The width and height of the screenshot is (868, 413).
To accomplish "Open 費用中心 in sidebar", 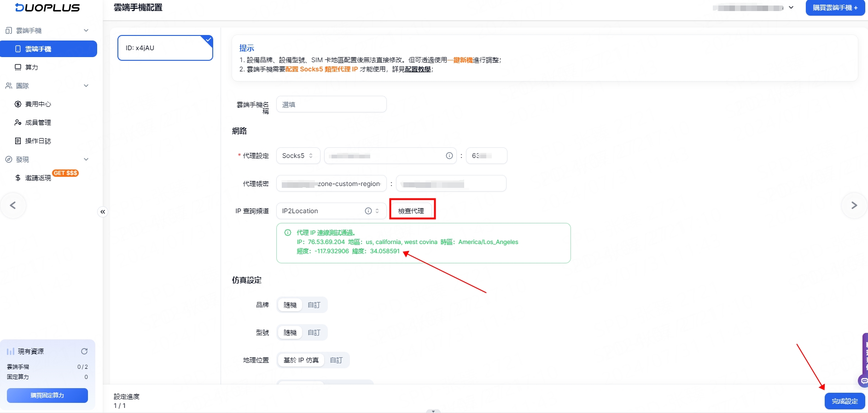I will click(x=38, y=104).
